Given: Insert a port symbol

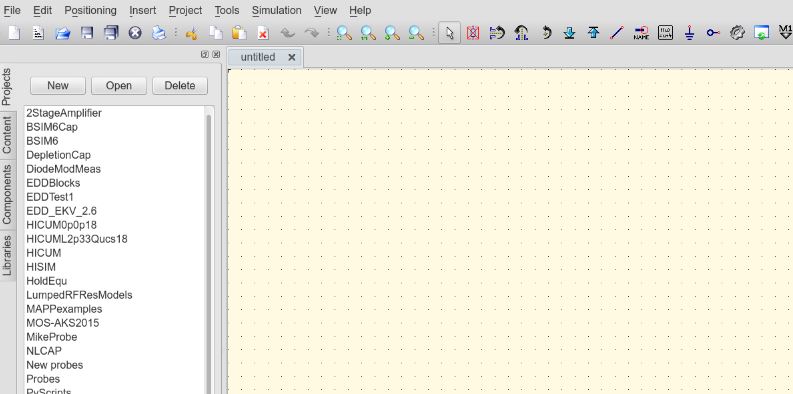Looking at the screenshot, I should pyautogui.click(x=713, y=33).
